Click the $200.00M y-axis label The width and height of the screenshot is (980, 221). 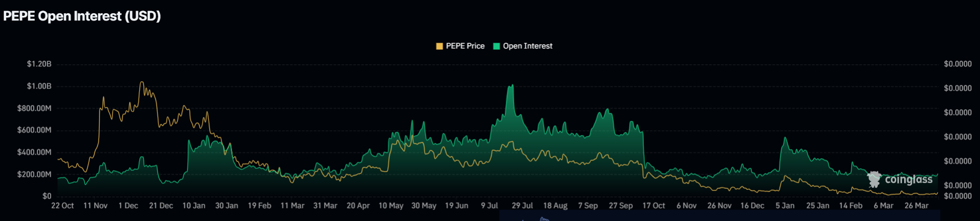pyautogui.click(x=34, y=175)
